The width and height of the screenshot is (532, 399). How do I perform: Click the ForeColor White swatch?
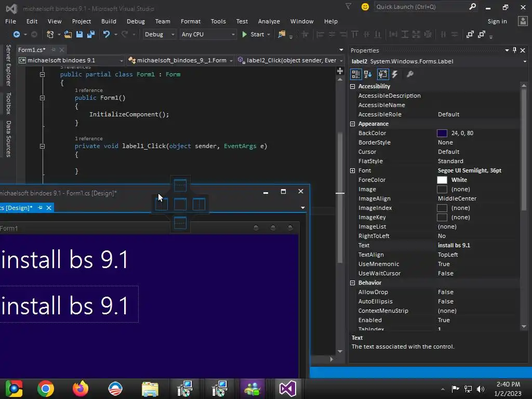click(442, 180)
